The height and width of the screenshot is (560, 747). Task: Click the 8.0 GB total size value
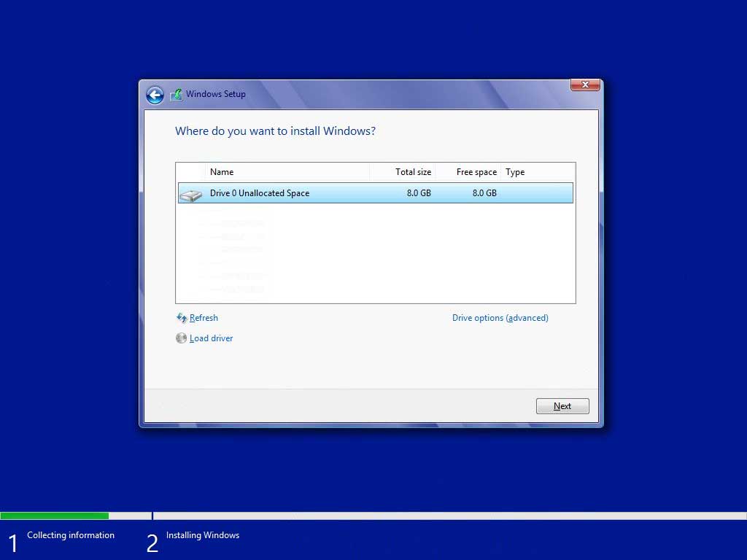[419, 192]
